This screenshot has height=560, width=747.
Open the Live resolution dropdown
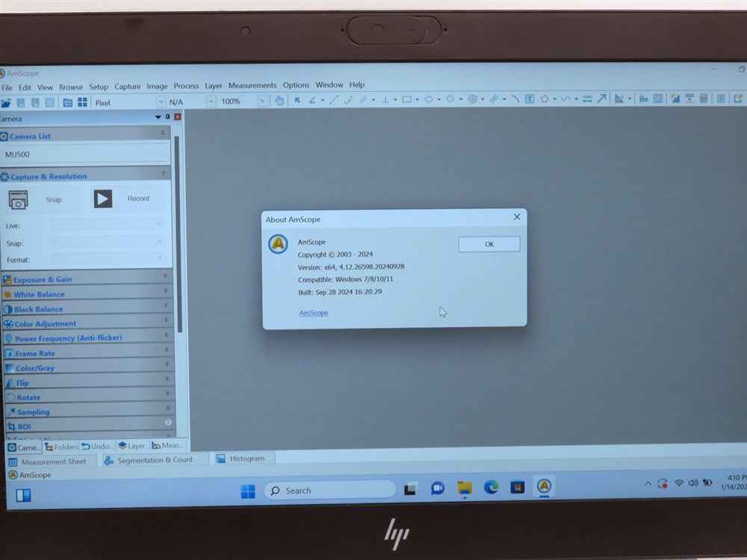coord(108,224)
